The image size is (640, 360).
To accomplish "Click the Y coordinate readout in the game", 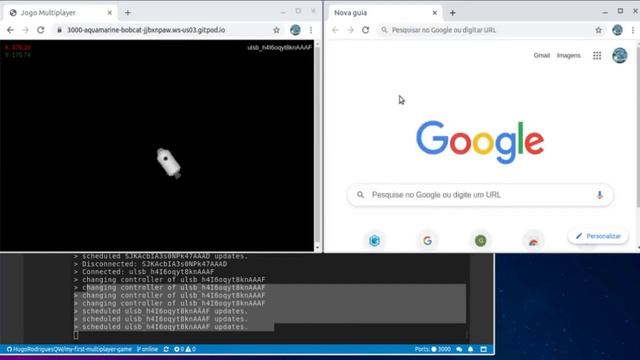I will click(x=18, y=55).
